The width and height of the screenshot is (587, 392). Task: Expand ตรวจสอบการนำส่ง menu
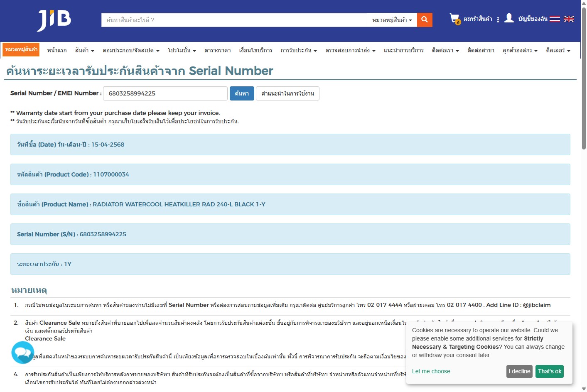pos(350,50)
